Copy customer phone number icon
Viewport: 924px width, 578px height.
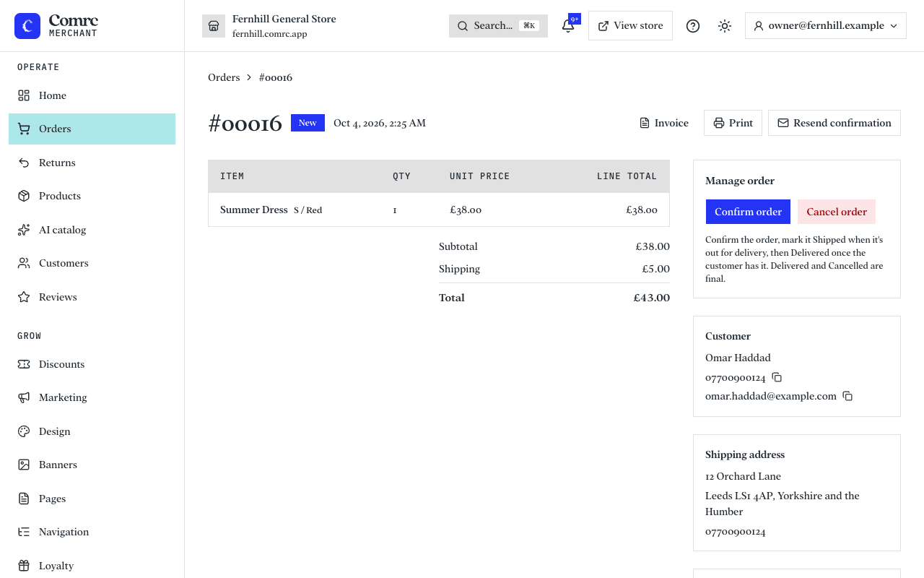tap(777, 377)
